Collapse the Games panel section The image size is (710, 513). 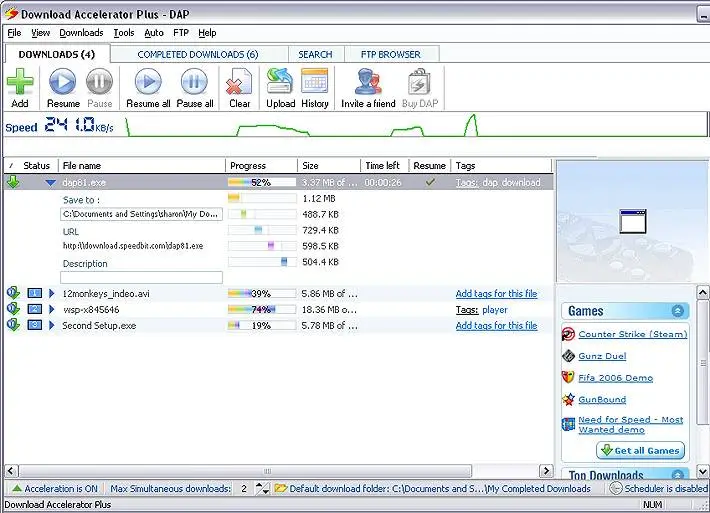(x=679, y=311)
